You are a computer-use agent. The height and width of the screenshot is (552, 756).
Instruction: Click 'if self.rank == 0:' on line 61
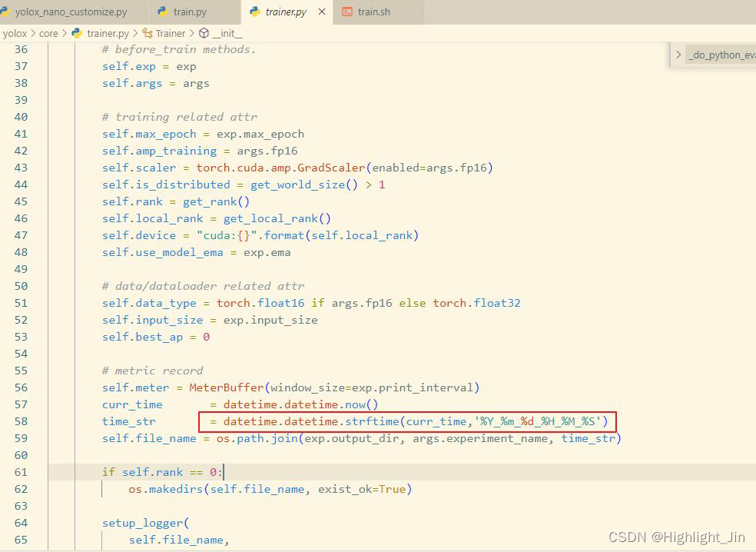(162, 472)
